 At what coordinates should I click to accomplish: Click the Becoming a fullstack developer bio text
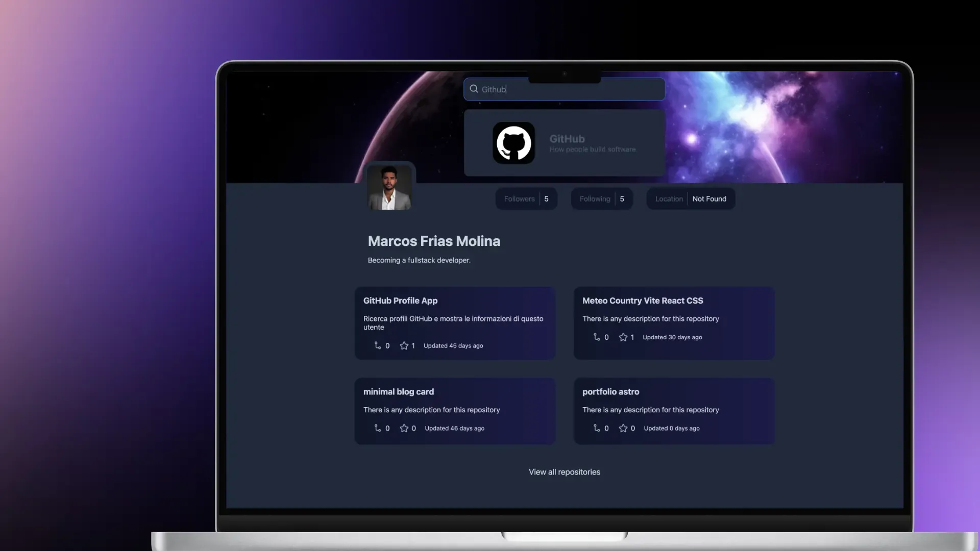pos(419,260)
